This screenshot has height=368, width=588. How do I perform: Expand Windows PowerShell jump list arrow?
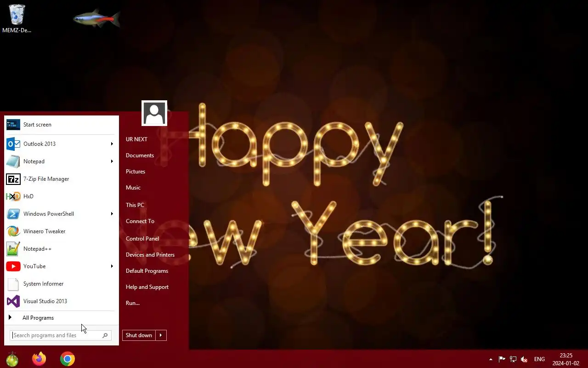112,214
